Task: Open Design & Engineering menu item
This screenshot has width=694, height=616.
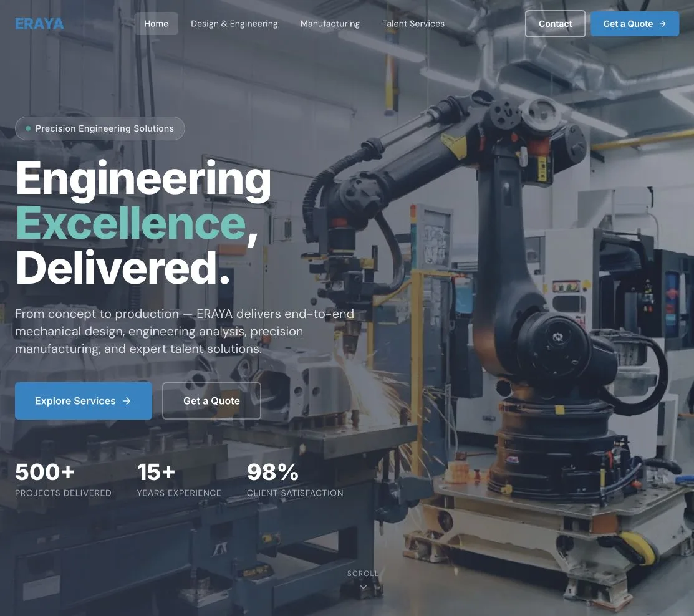Action: 234,24
